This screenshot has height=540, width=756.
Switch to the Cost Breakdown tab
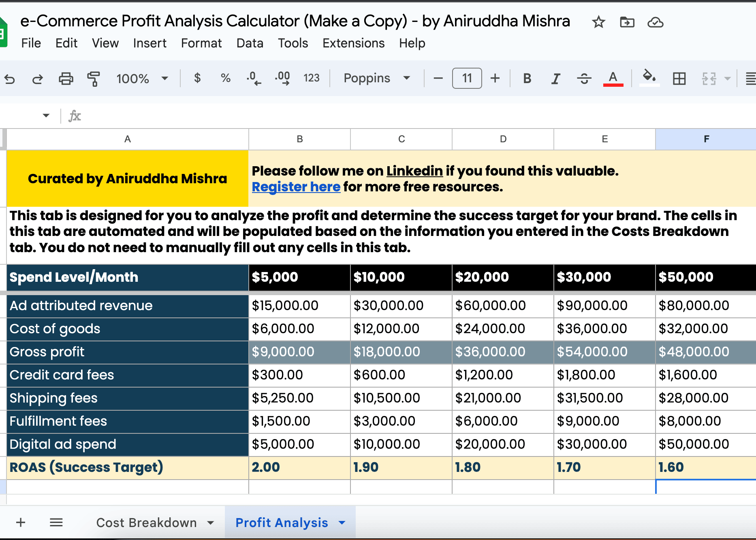pos(146,523)
